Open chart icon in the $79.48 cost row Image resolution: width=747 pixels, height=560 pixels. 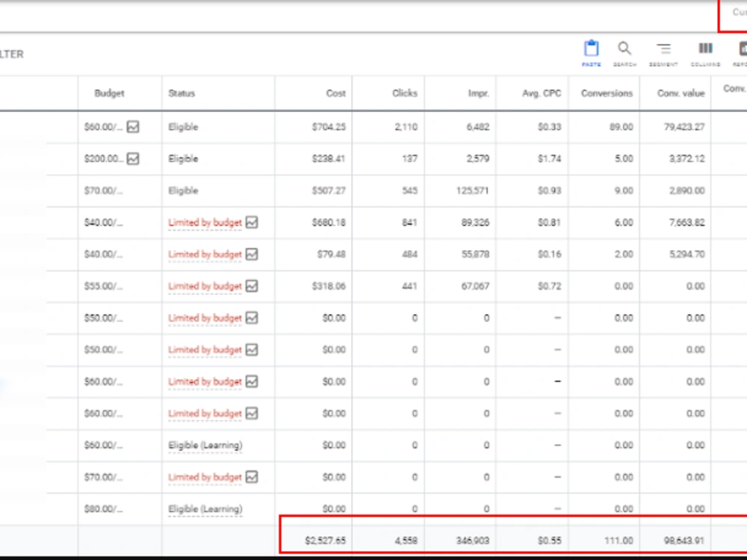[x=252, y=255]
